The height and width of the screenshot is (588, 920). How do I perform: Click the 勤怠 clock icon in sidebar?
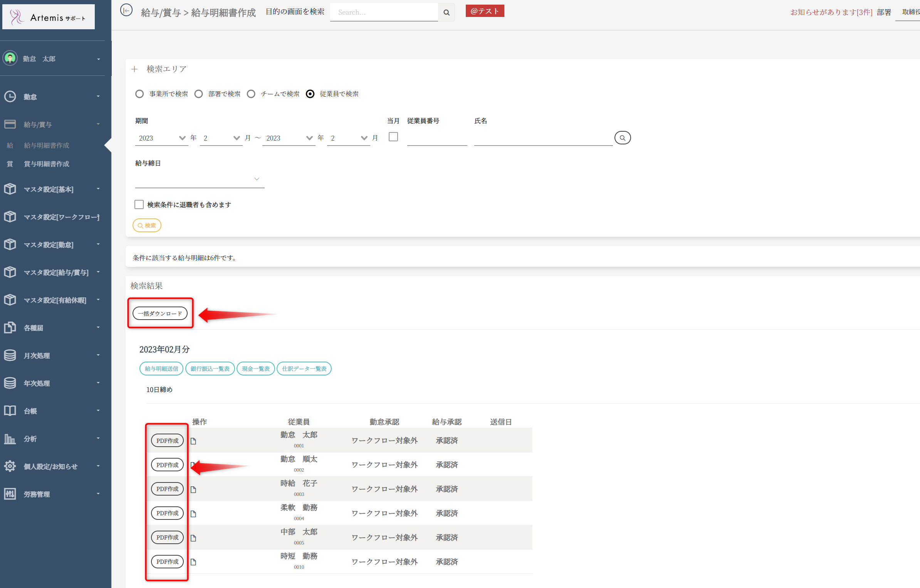(x=10, y=96)
